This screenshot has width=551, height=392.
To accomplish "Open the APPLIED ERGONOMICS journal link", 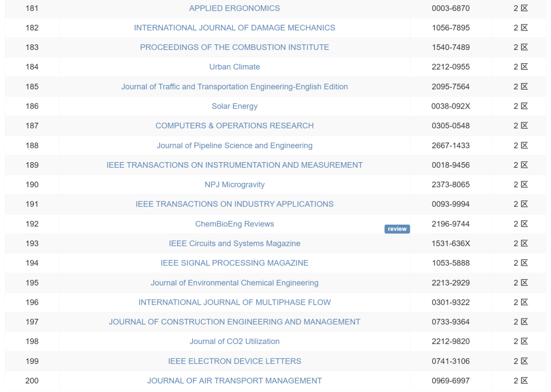I will click(234, 8).
